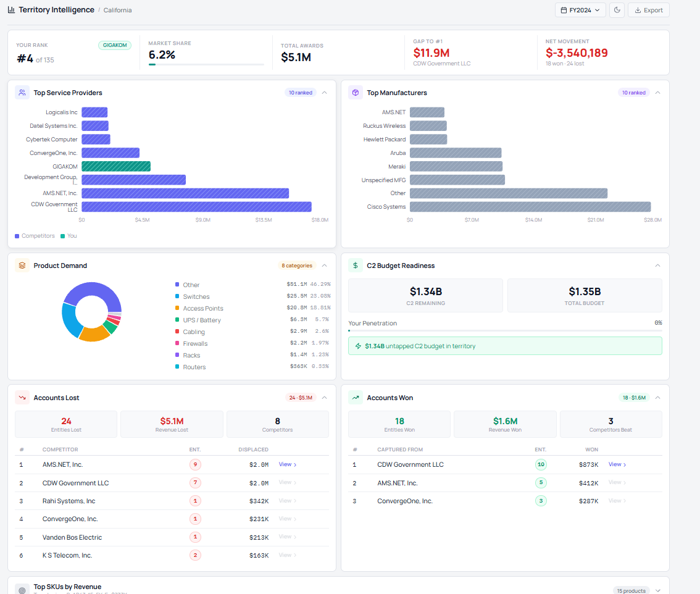Click entity count badge 10 for CDW Government

tap(541, 464)
